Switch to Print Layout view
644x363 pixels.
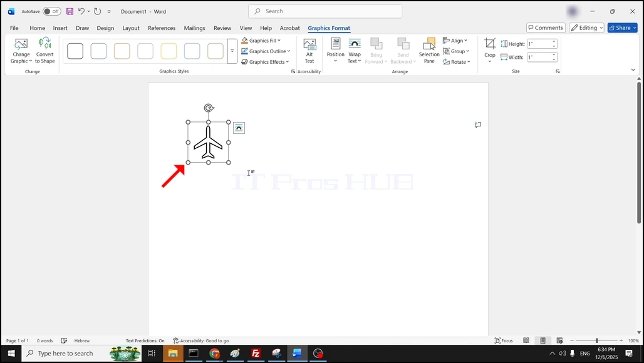[x=543, y=340]
